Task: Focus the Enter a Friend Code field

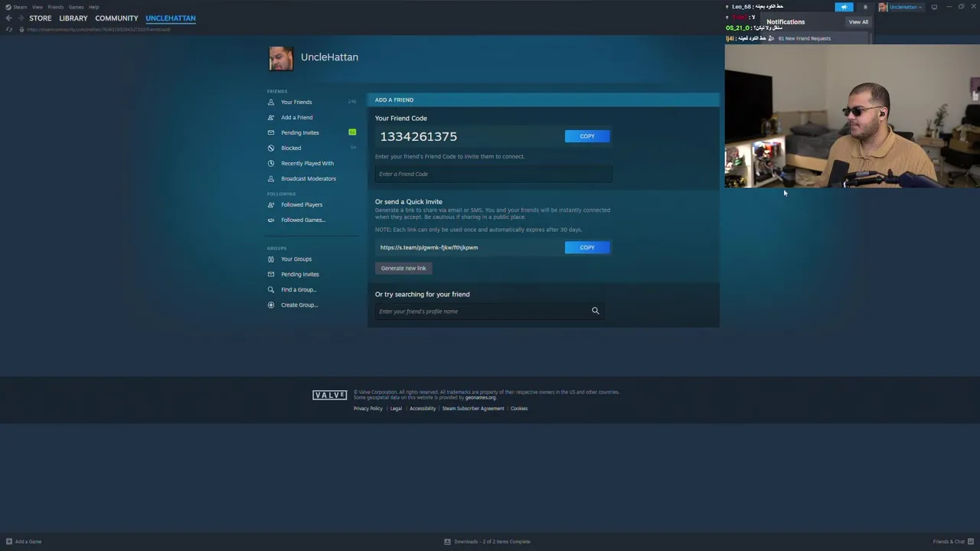Action: [x=493, y=174]
